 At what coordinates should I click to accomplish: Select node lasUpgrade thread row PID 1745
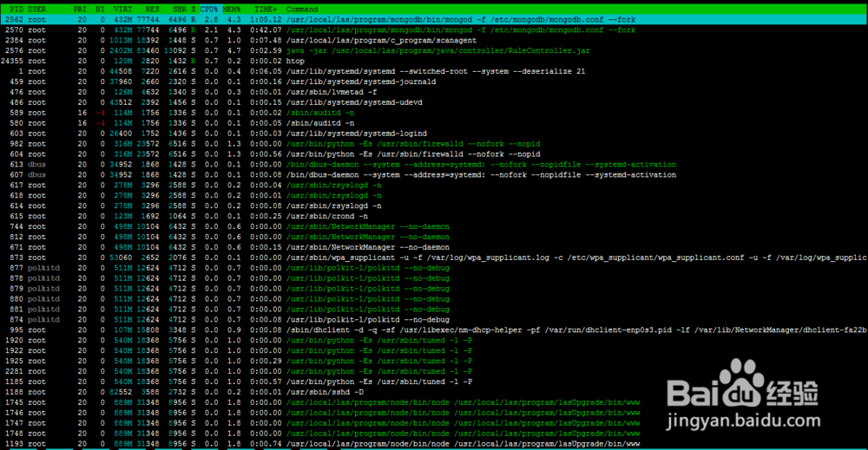(434, 403)
